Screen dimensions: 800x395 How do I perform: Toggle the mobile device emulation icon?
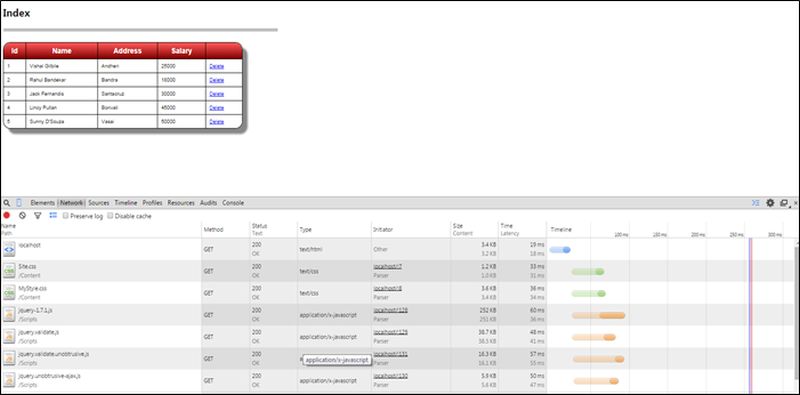pos(19,203)
